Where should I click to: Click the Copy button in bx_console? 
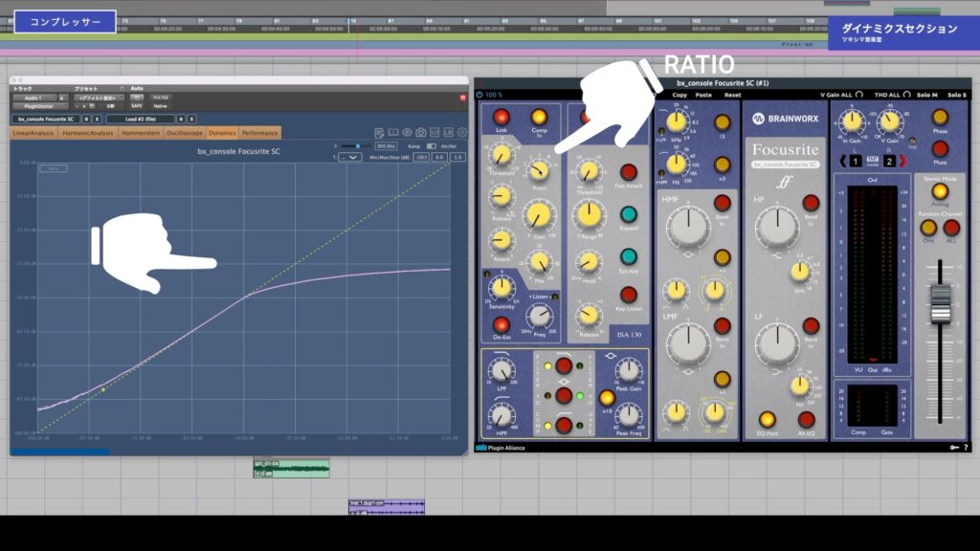coord(679,95)
